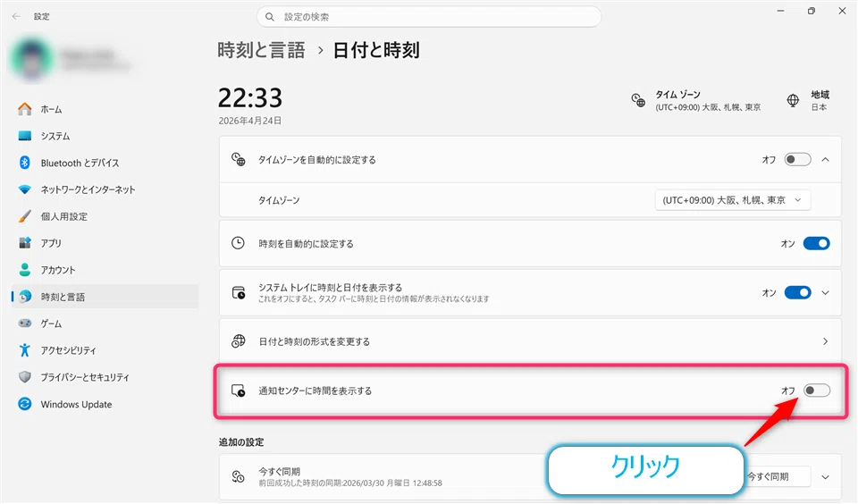
Task: Go to プライバシーとセキュリティ settings
Action: pyautogui.click(x=85, y=377)
